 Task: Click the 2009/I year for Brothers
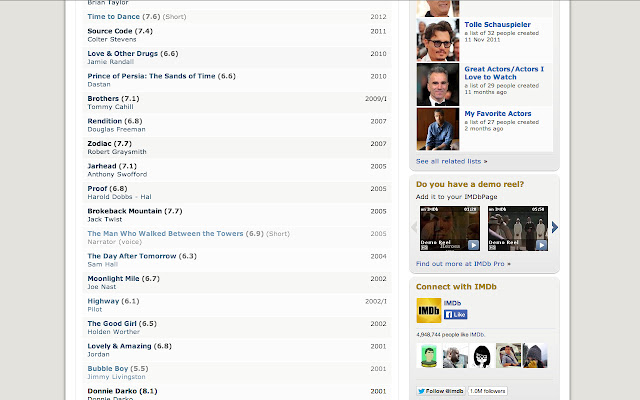[376, 99]
